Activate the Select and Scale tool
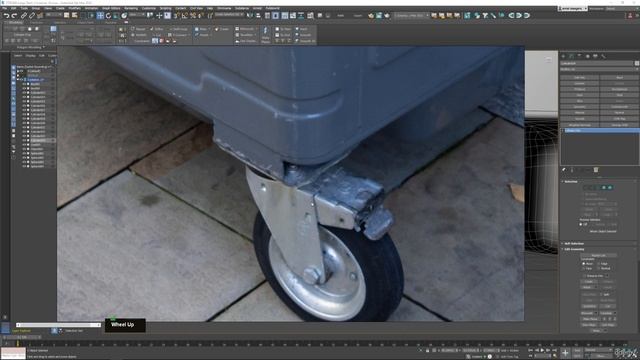The image size is (640, 360). point(116,16)
